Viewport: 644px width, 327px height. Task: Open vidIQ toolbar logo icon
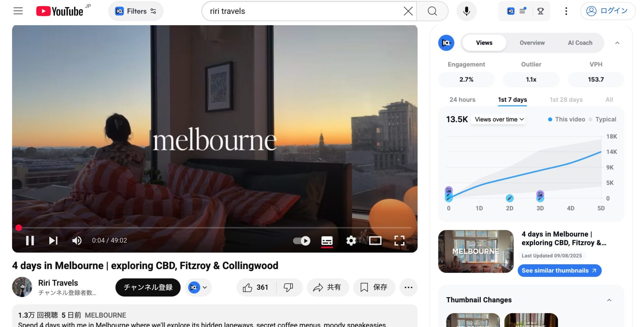[x=511, y=11]
